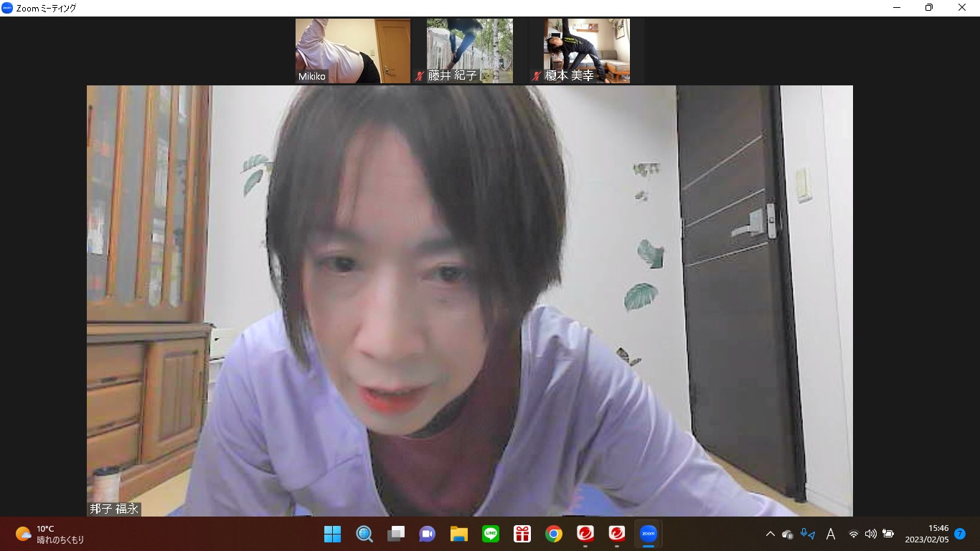This screenshot has height=551, width=980.
Task: Click the 榎本 美幸 name label
Action: click(x=569, y=75)
